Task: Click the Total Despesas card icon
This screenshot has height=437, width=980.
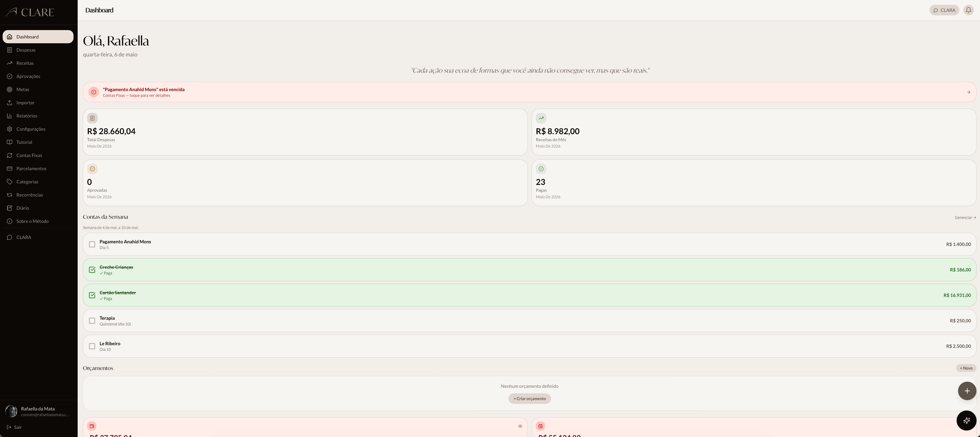Action: tap(92, 118)
